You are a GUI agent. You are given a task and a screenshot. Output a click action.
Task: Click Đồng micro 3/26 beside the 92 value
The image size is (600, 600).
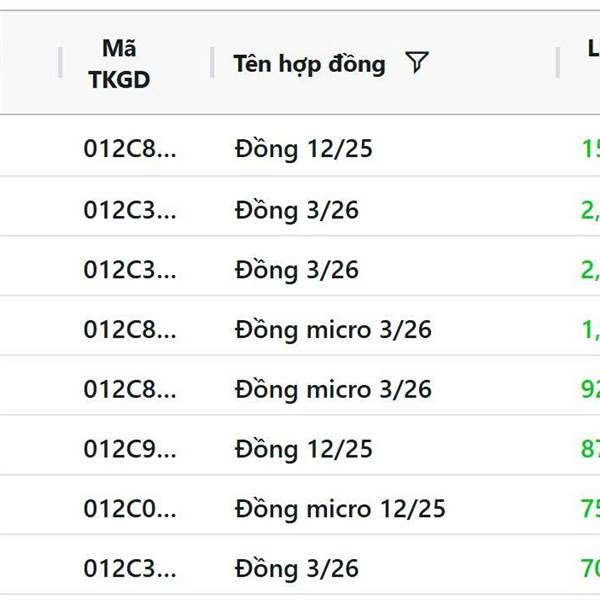coord(333,389)
